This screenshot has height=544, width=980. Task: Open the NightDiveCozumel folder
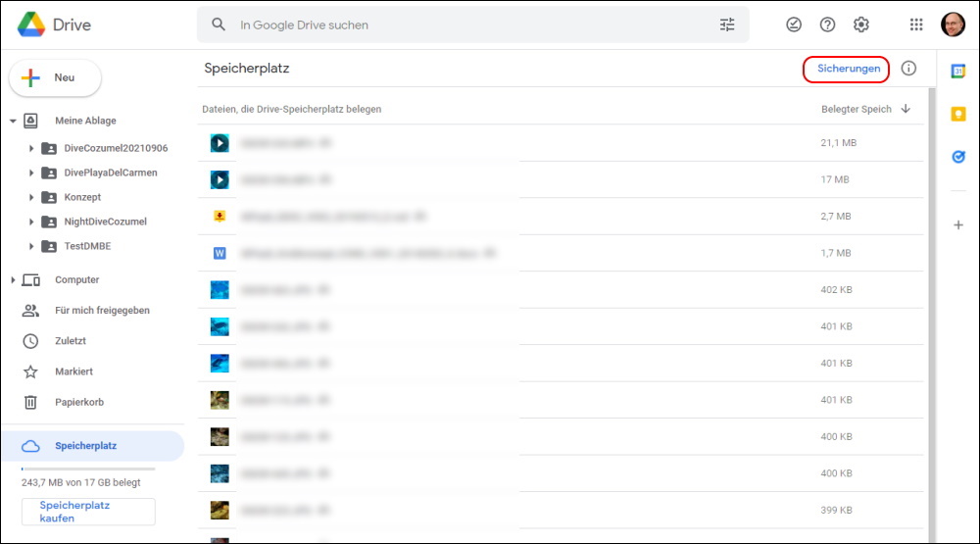106,222
